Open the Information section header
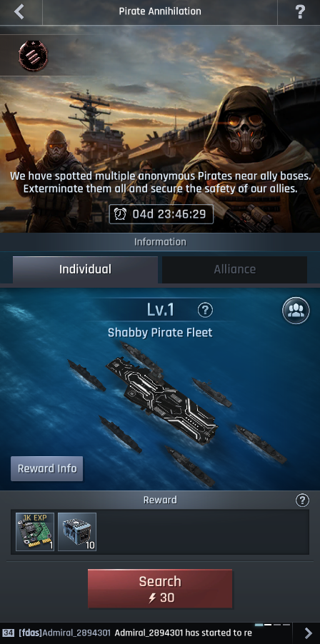The image size is (320, 644). [160, 241]
